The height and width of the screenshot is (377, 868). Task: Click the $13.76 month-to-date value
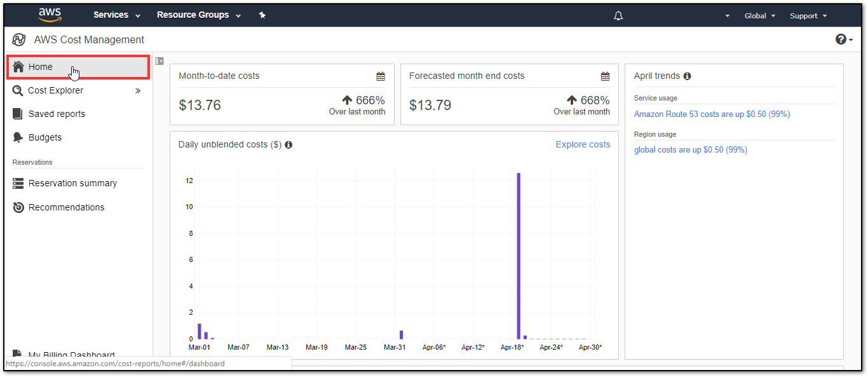[200, 106]
